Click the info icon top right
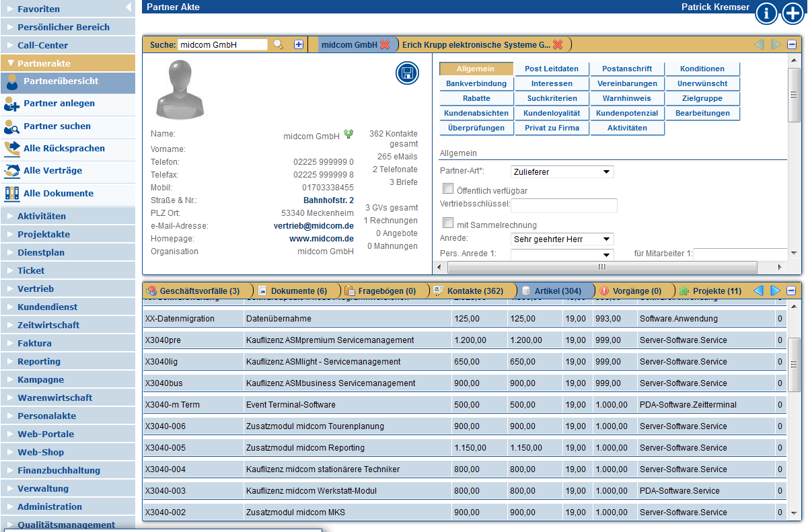The height and width of the screenshot is (532, 808). (x=766, y=13)
